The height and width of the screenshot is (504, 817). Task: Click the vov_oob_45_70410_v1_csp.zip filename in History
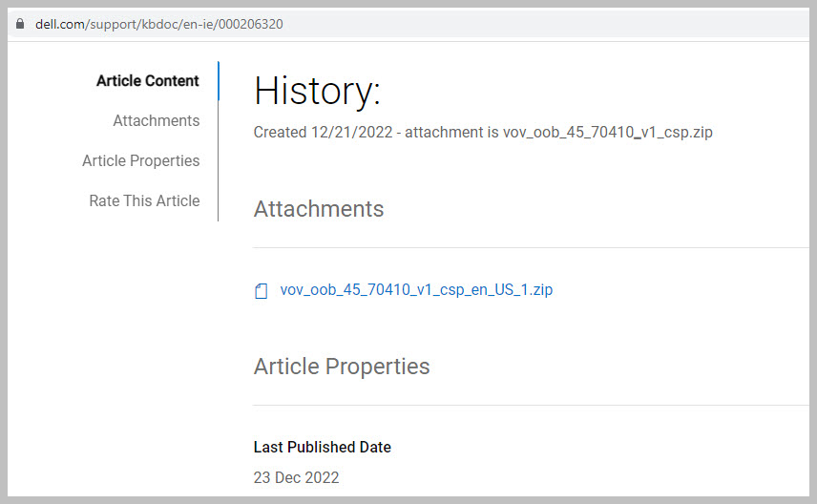point(607,133)
